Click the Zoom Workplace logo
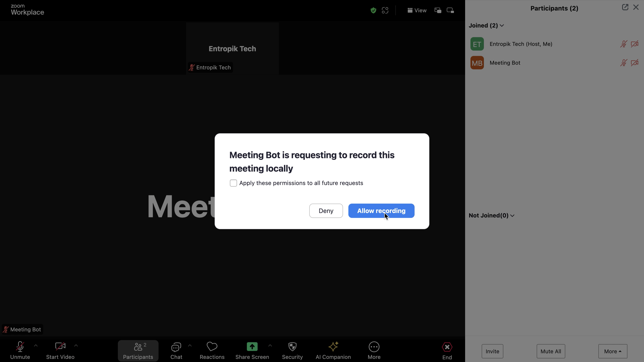Screen dimensions: 644x362 pyautogui.click(x=28, y=10)
